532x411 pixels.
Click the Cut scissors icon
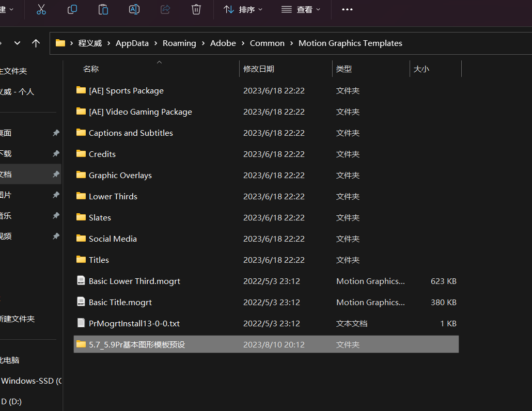coord(41,9)
